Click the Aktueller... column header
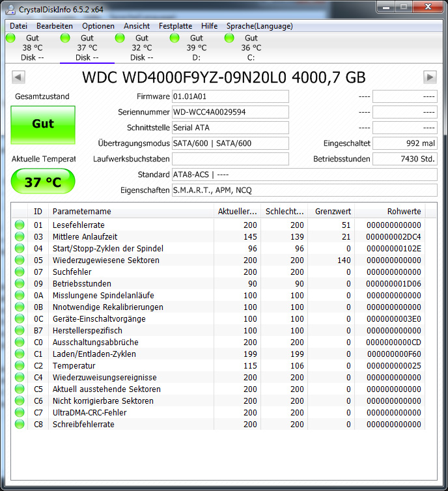The height and width of the screenshot is (491, 448). pyautogui.click(x=237, y=212)
